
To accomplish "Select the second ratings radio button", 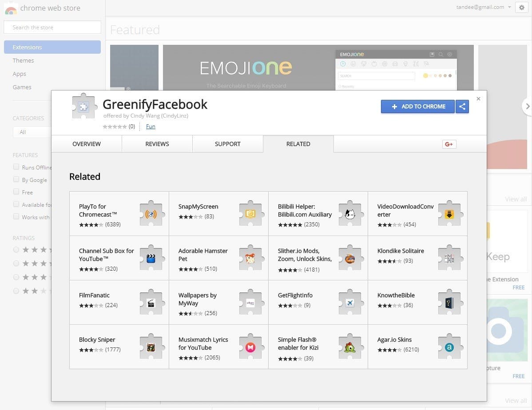I will [x=16, y=264].
